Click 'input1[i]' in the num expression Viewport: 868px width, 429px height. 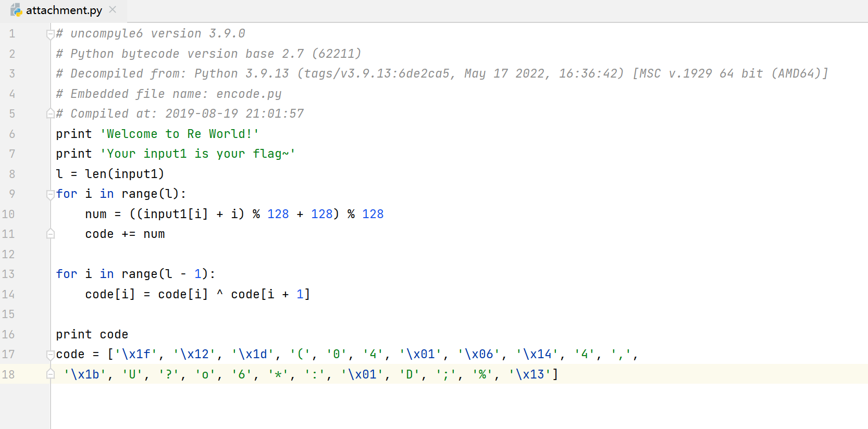coord(176,214)
